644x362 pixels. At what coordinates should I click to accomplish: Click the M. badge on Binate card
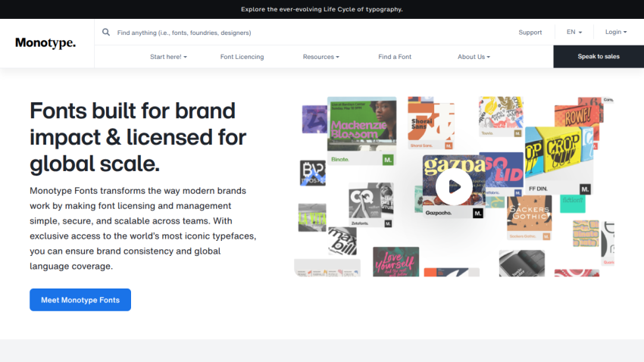(388, 160)
